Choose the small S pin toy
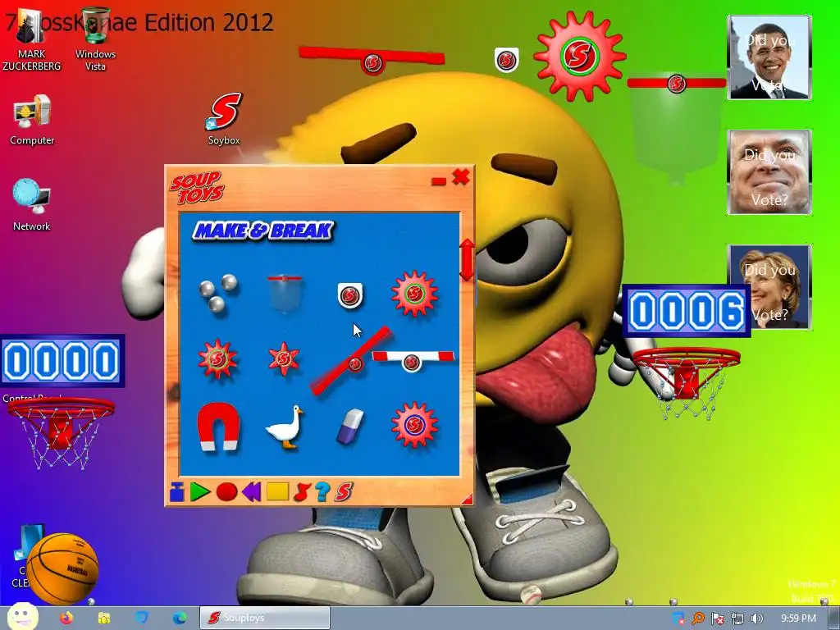Image resolution: width=840 pixels, height=630 pixels. [349, 295]
